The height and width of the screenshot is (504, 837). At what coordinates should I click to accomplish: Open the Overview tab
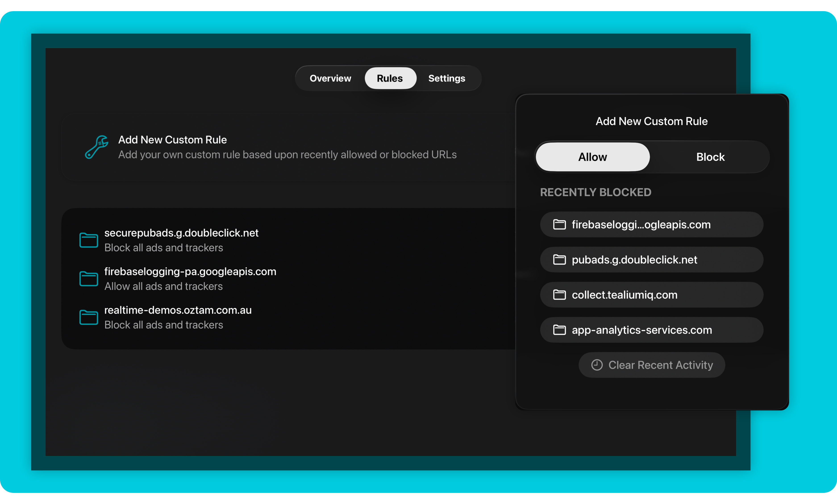330,79
